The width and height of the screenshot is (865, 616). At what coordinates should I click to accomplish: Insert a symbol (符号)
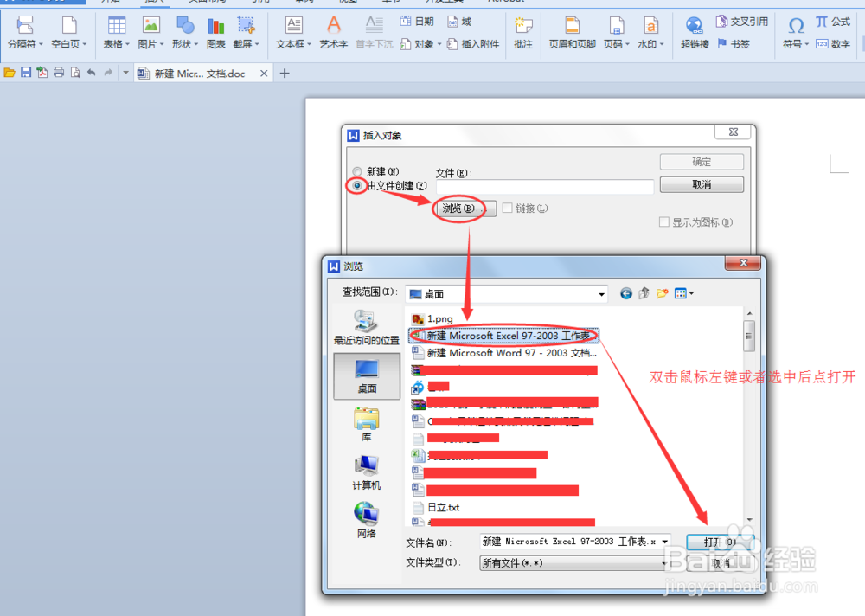click(796, 32)
